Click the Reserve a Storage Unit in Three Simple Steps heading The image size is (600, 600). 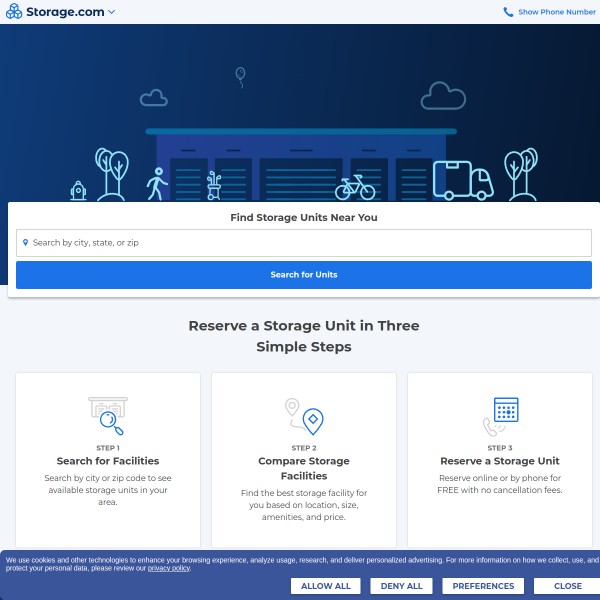(x=304, y=336)
